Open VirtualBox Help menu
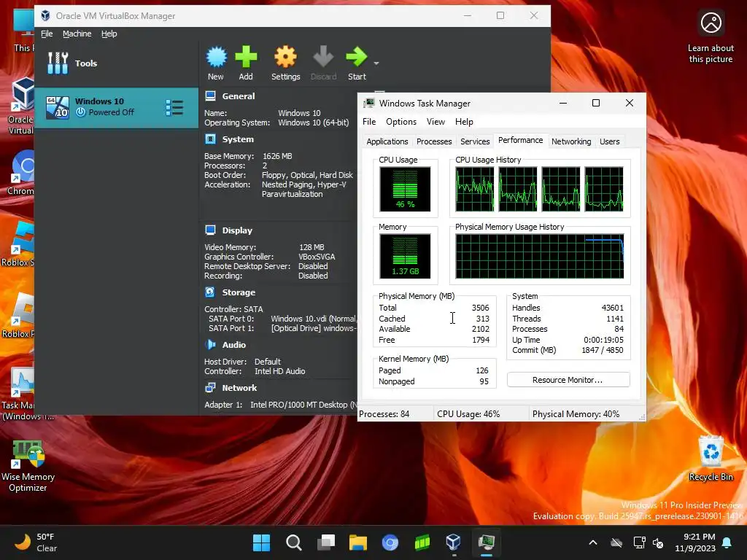The width and height of the screenshot is (747, 560). [109, 34]
